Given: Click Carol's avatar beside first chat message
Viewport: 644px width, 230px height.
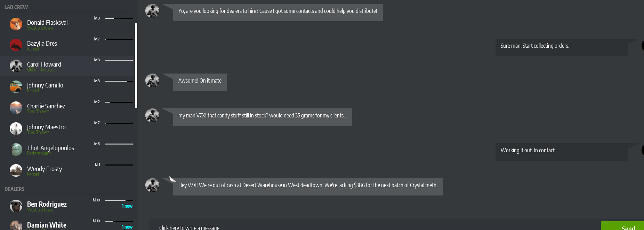Looking at the screenshot, I should pos(152,11).
